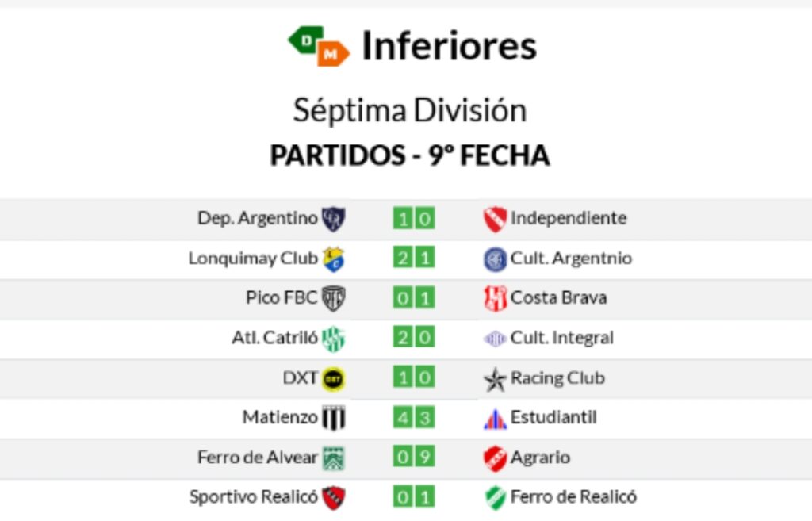Click the Dep. Argentino team crest
812x521 pixels.
(x=334, y=219)
